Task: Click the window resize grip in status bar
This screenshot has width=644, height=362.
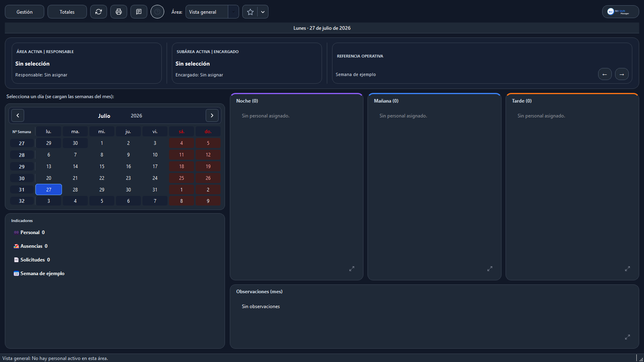Action: click(x=641, y=359)
